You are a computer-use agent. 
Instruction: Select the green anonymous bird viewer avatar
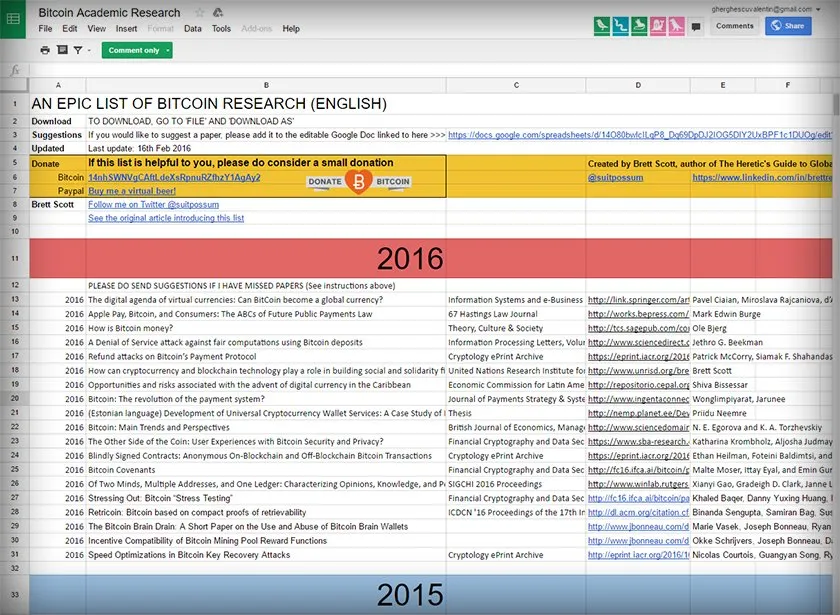(x=602, y=26)
